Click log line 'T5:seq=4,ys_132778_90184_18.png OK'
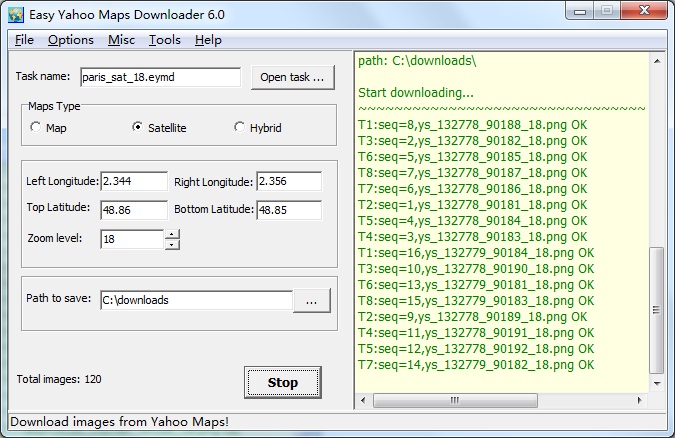Viewport: 675px width, 438px height. click(472, 221)
